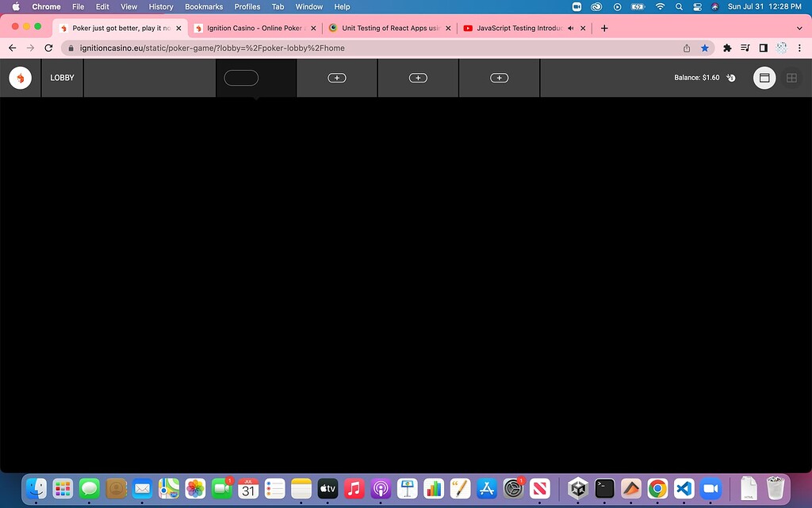Bookmark this page with the star icon
Viewport: 812px width, 508px height.
click(x=704, y=48)
